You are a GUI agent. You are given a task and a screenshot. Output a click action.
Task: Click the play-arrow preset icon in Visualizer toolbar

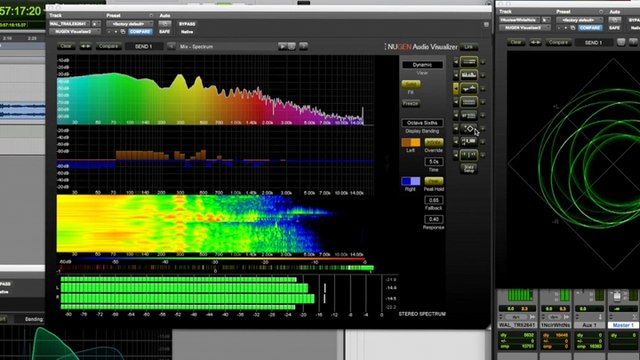(x=282, y=47)
